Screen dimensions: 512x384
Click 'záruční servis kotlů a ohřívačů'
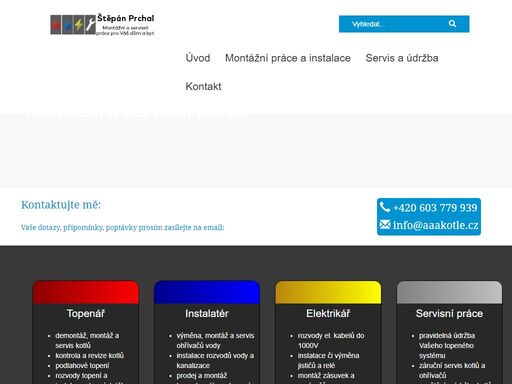coord(452,370)
